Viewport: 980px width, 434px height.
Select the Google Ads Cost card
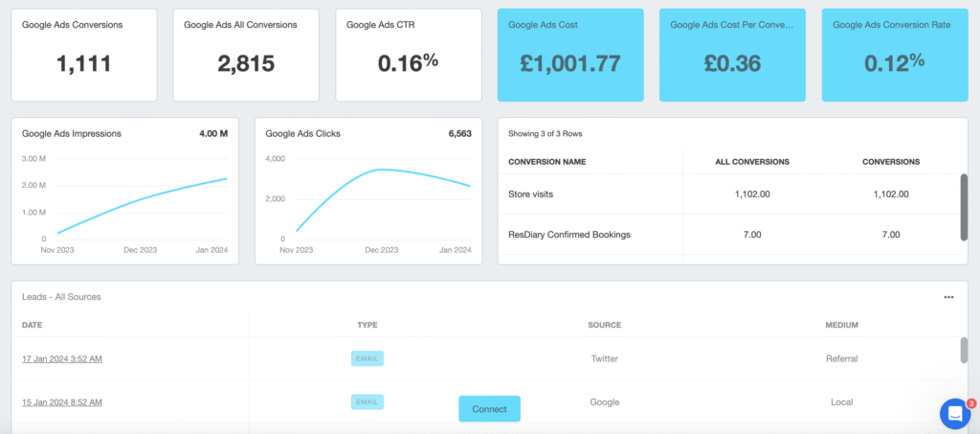click(x=569, y=56)
